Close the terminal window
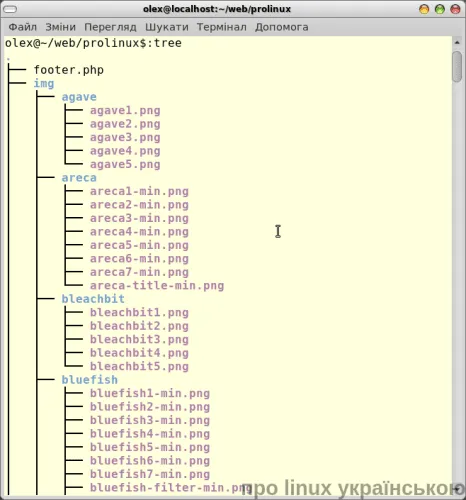The width and height of the screenshot is (466, 500). [455, 9]
